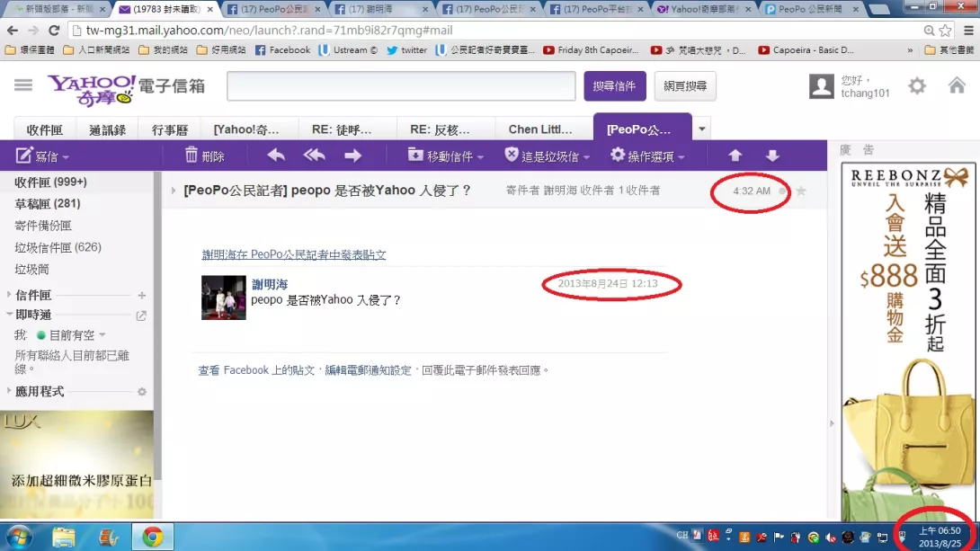Go back with browser back arrow
The width and height of the screenshot is (980, 551).
pos(13,30)
